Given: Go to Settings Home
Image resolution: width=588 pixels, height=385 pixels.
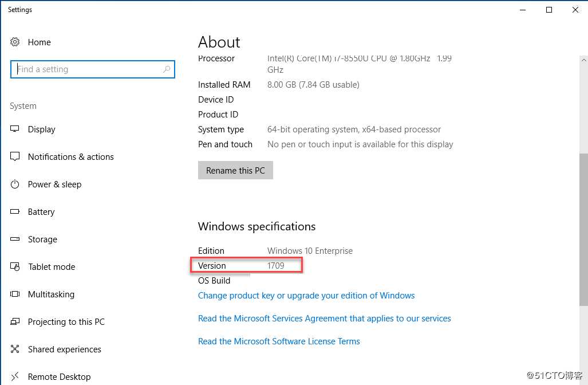Looking at the screenshot, I should (40, 42).
